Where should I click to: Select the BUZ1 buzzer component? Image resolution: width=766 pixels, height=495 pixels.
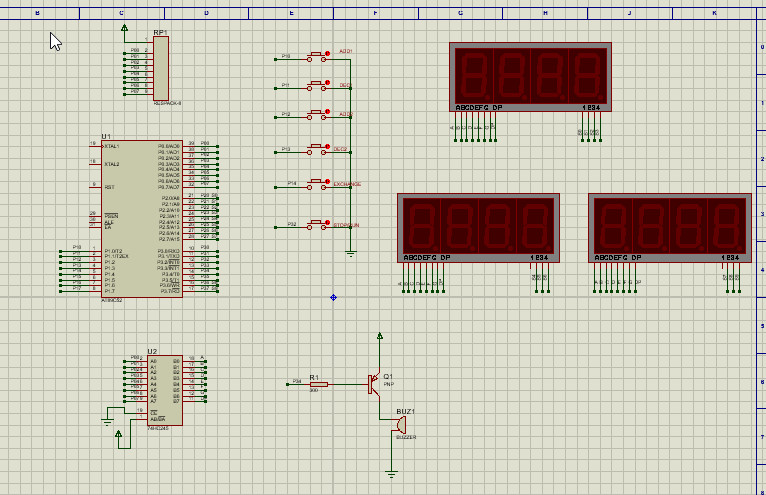(400, 425)
